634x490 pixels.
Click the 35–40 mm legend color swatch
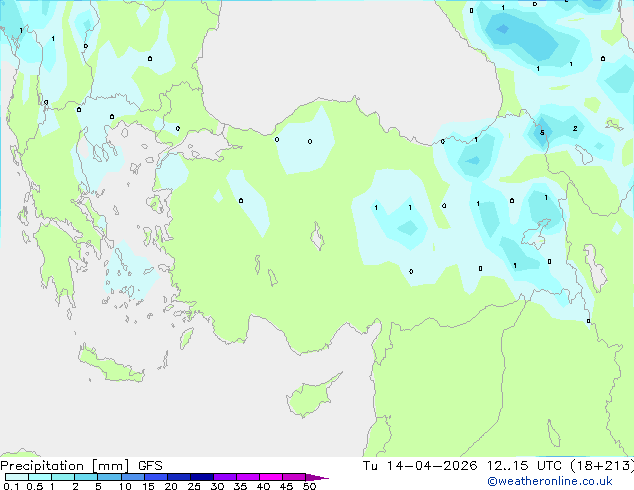pyautogui.click(x=248, y=477)
